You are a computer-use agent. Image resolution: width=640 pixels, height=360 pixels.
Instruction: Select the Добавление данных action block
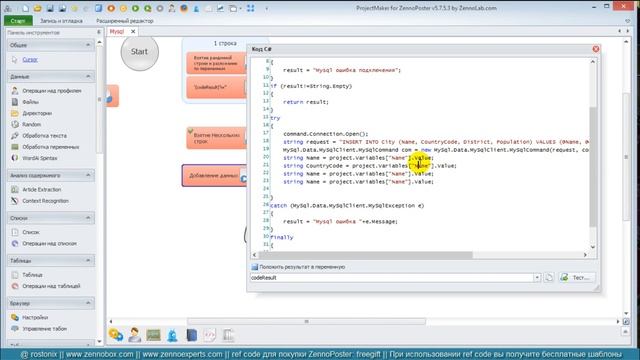(x=213, y=176)
